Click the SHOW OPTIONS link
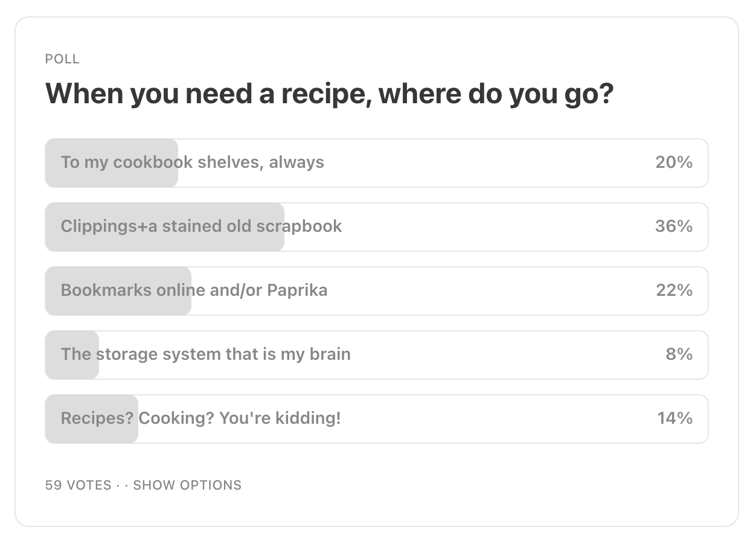This screenshot has width=756, height=553. tap(187, 485)
